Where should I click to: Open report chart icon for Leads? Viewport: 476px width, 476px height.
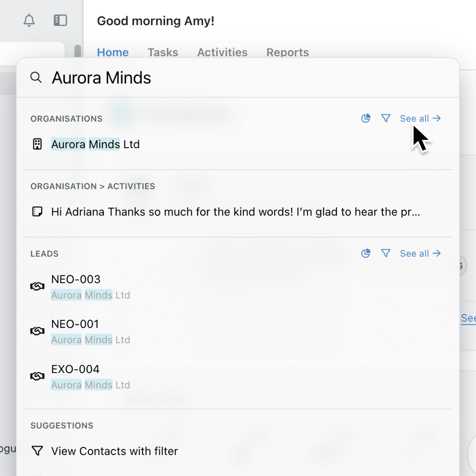point(366,253)
